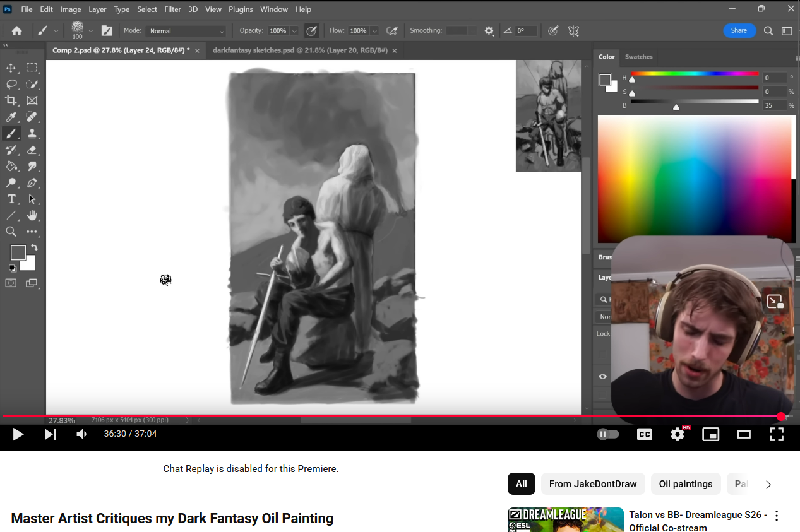Select the Line tool

coord(11,215)
